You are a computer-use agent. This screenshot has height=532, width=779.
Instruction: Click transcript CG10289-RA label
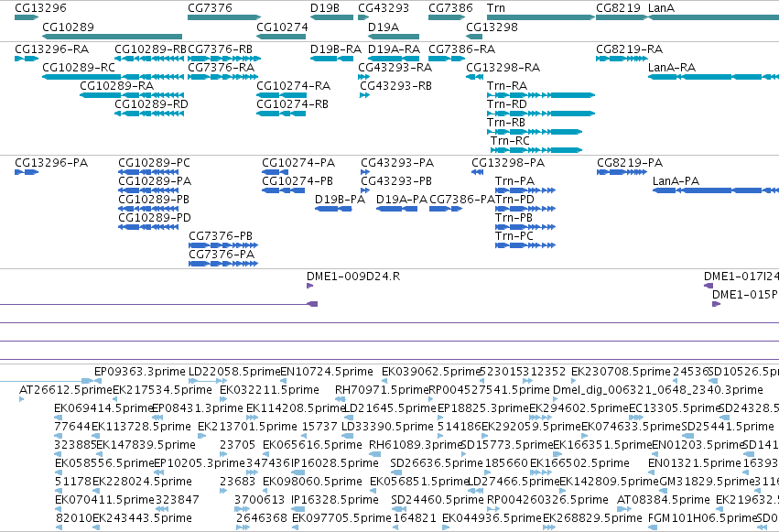point(117,86)
